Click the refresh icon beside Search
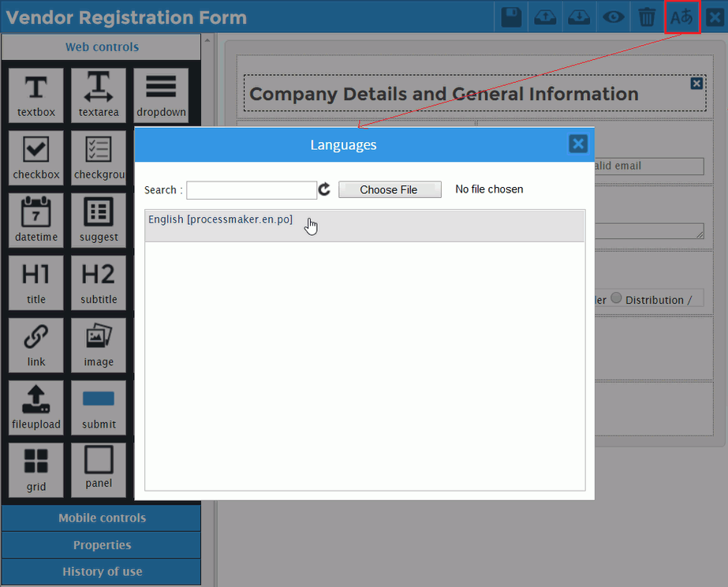This screenshot has width=728, height=587. (x=324, y=189)
